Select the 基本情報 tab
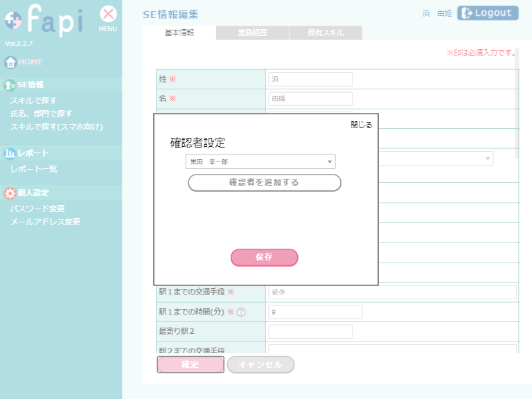This screenshot has width=532, height=399. click(179, 33)
